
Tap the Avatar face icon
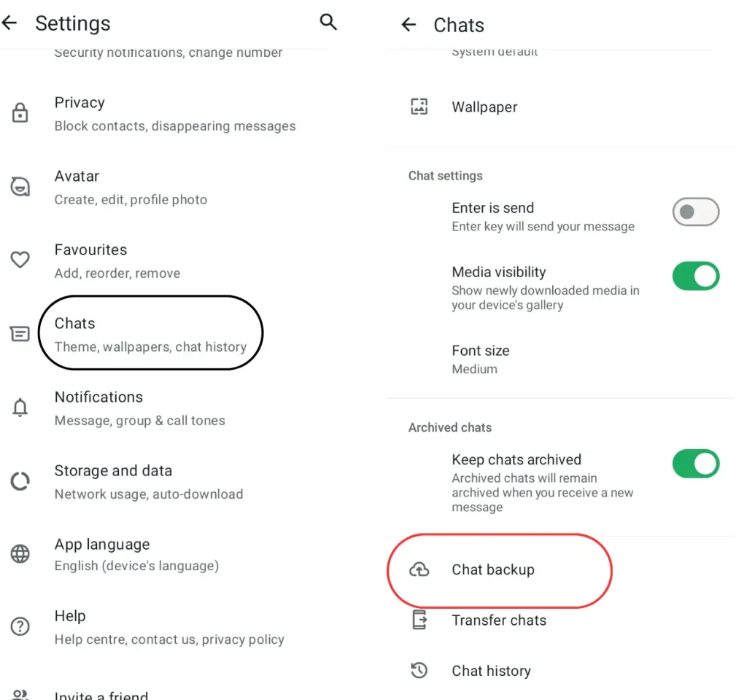click(x=20, y=187)
